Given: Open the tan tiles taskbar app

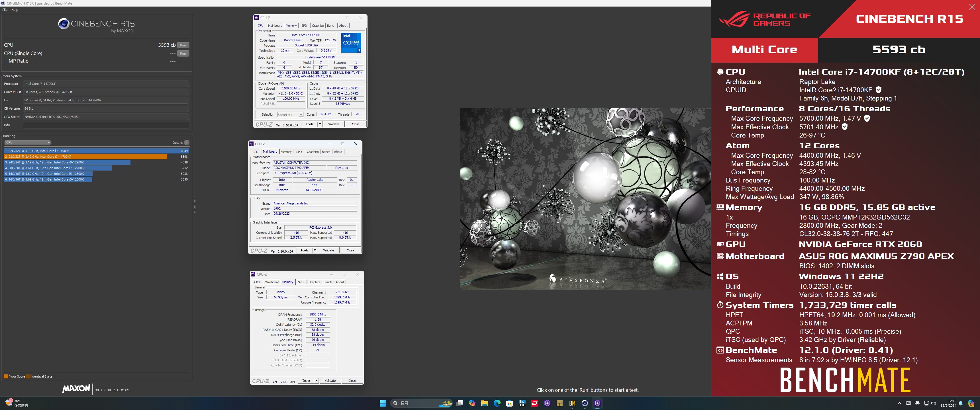Looking at the screenshot, I should point(560,403).
